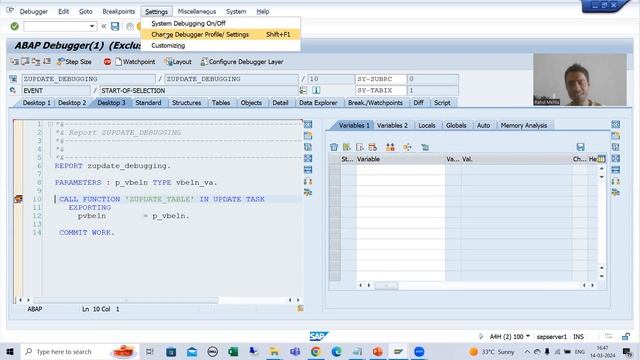Click the up arrow topping variables vertical scrollbar
640x360 pixels.
pos(602,168)
